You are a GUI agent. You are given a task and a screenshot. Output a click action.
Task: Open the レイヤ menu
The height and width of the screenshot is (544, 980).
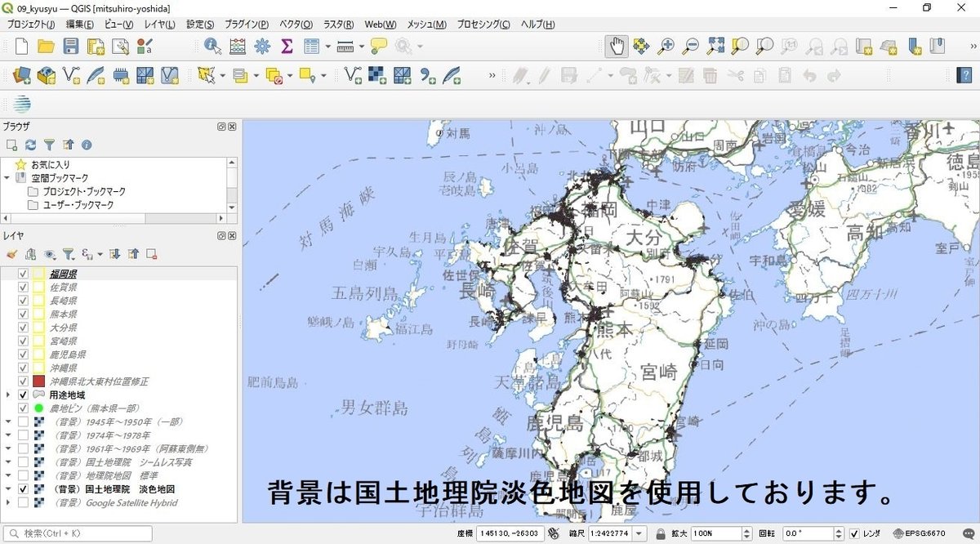point(160,25)
